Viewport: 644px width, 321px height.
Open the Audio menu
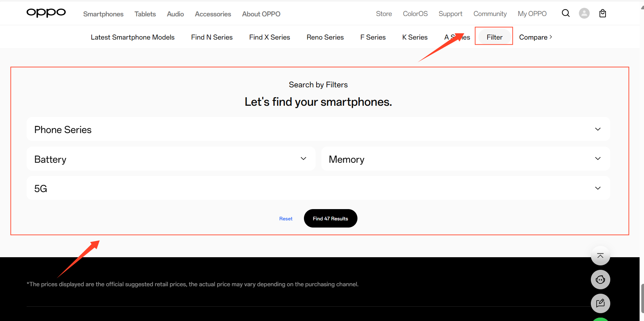(x=175, y=14)
